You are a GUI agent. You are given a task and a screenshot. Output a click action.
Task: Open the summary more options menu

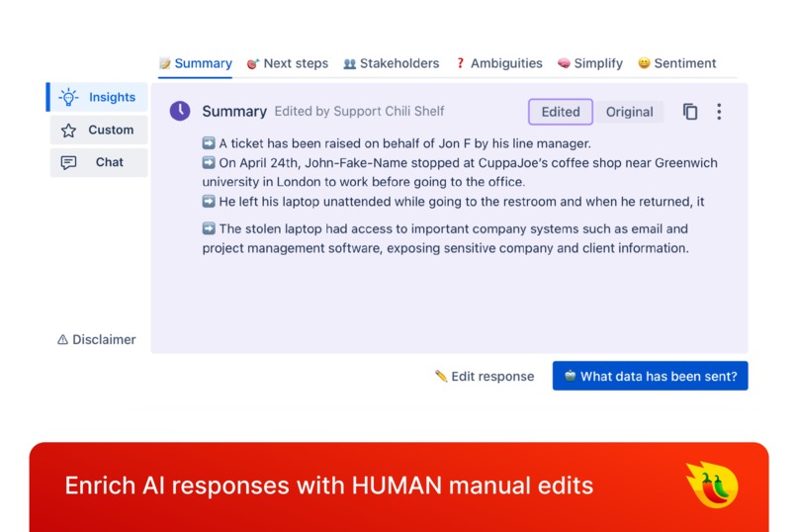pyautogui.click(x=719, y=112)
